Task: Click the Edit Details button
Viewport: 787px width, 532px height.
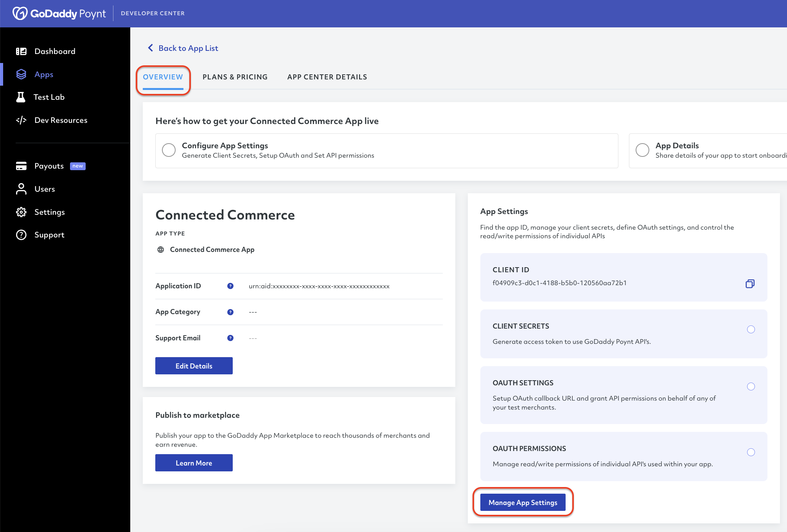Action: (x=194, y=366)
